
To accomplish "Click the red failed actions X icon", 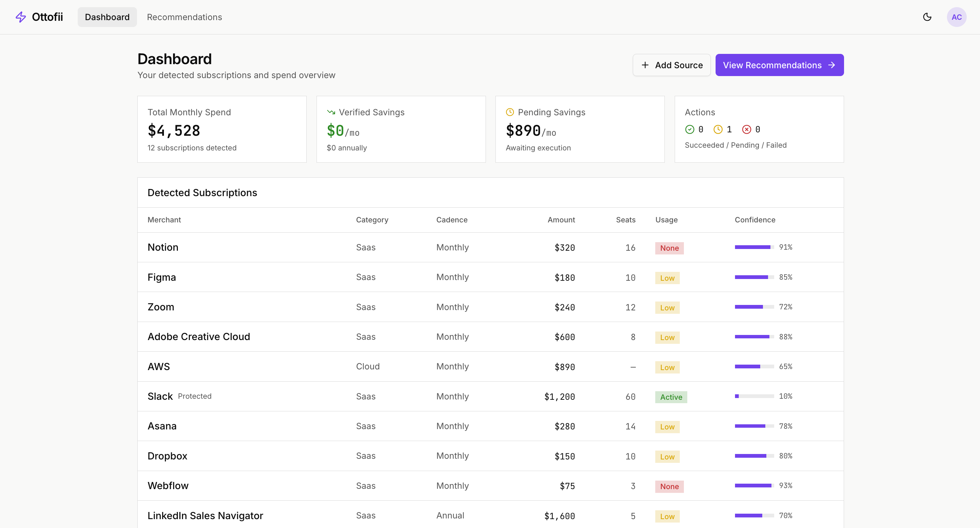I will [x=746, y=129].
